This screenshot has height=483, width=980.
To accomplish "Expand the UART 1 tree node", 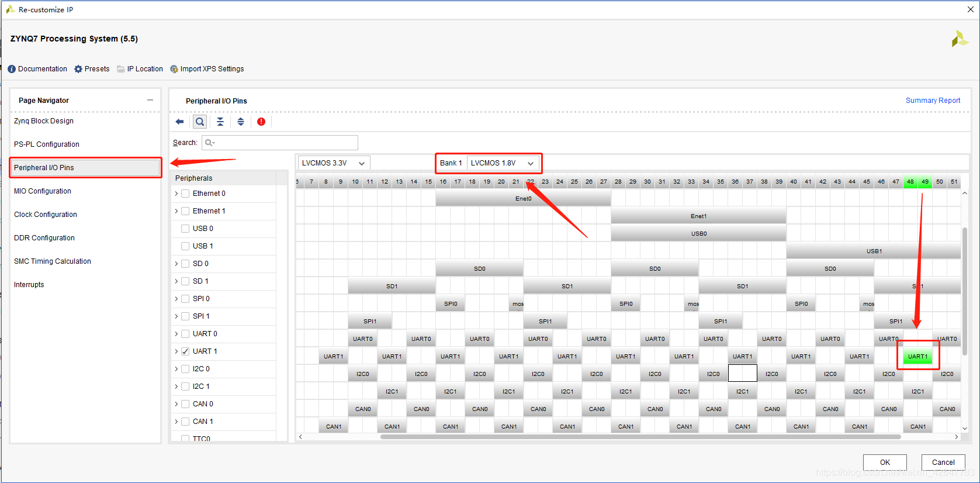I will pyautogui.click(x=176, y=351).
